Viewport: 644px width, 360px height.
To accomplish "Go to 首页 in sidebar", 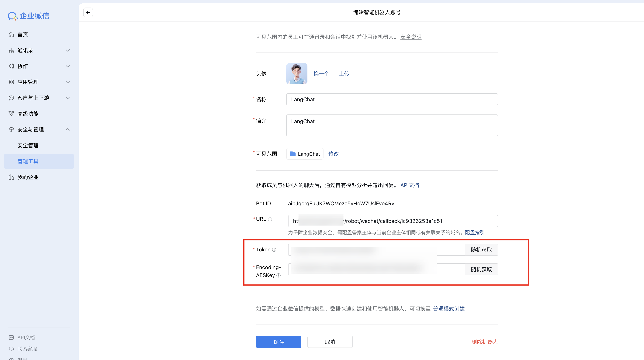I will (23, 34).
